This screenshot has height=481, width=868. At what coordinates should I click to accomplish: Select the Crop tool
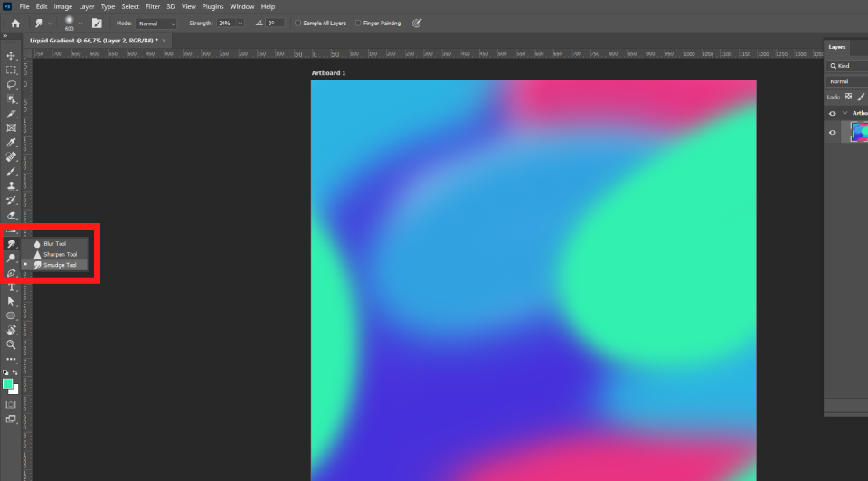[x=11, y=114]
